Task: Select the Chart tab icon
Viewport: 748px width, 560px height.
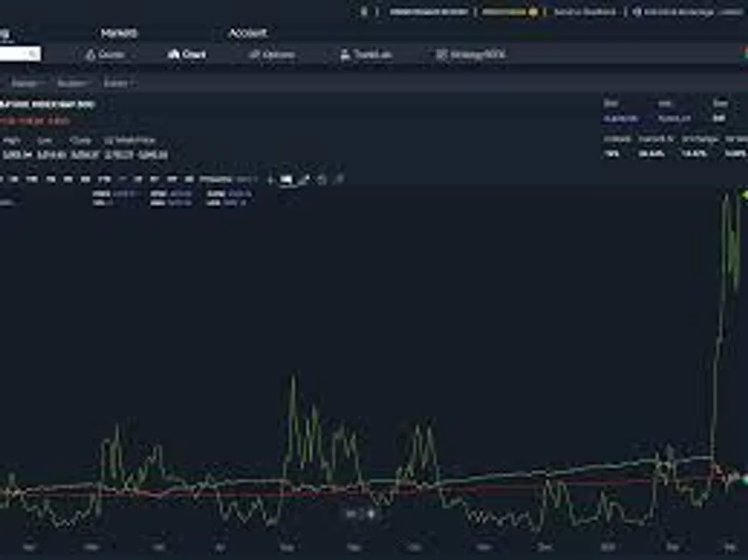Action: [x=173, y=54]
